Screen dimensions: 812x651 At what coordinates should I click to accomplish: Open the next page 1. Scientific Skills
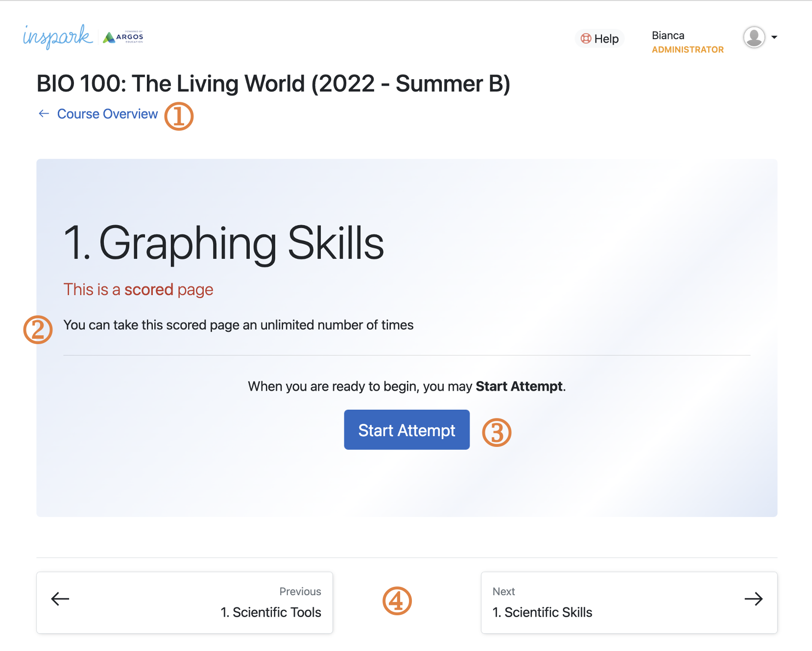click(x=542, y=612)
